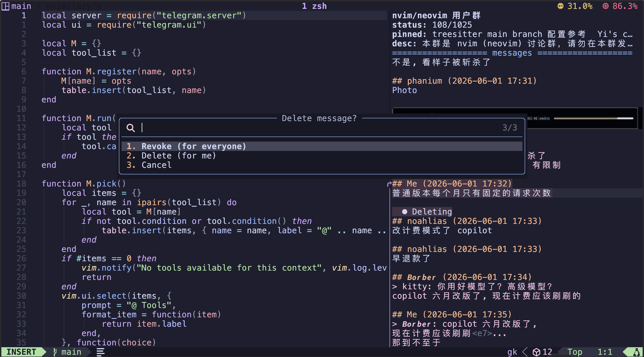The width and height of the screenshot is (644, 357).
Task: Click 'table.insert(tool_list, name)' line
Action: (x=134, y=90)
